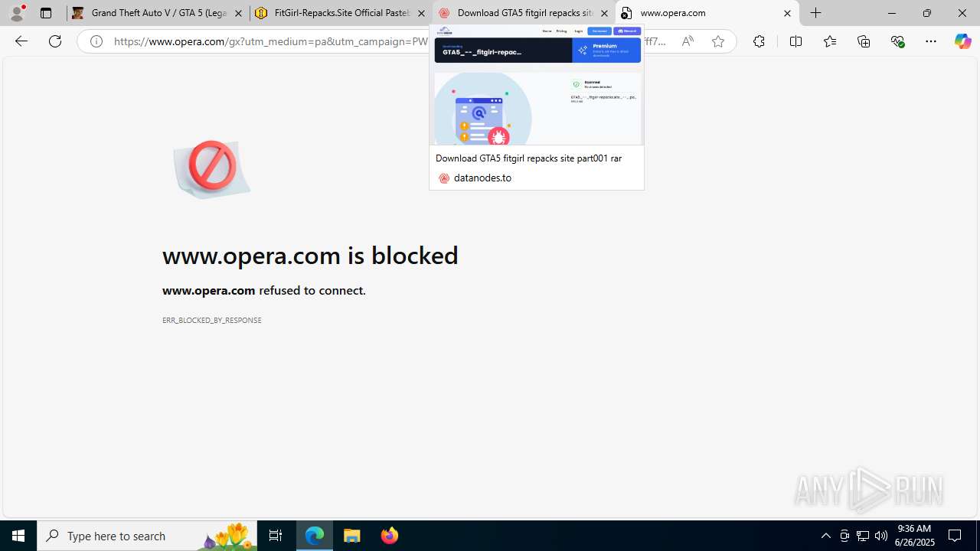Screen dimensions: 980x551
Task: Open the clock showing 9:36 AM
Action: (915, 536)
